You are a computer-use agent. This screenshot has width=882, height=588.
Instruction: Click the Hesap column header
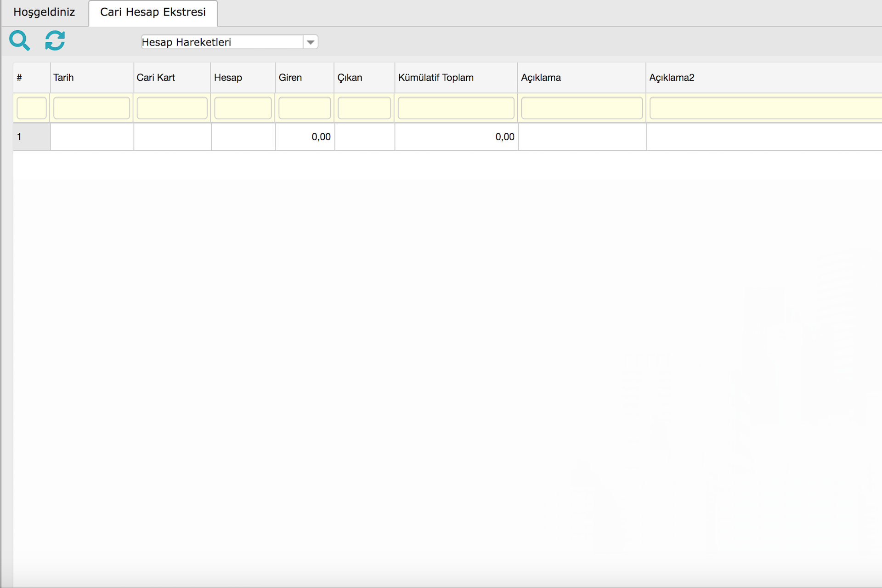(x=243, y=78)
